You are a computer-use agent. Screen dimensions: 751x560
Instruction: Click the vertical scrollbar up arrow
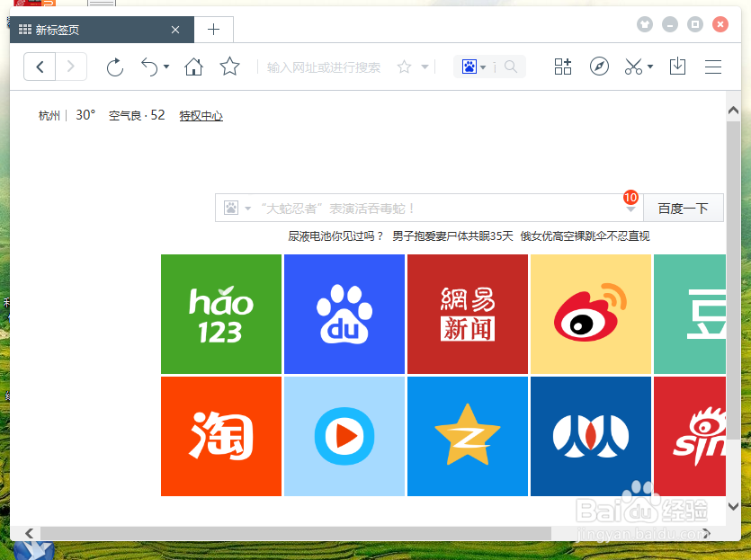click(733, 111)
